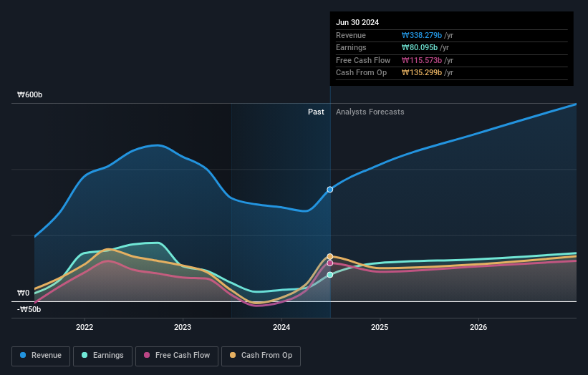Click the 2024 x-axis label
This screenshot has height=375, width=588.
tap(281, 328)
